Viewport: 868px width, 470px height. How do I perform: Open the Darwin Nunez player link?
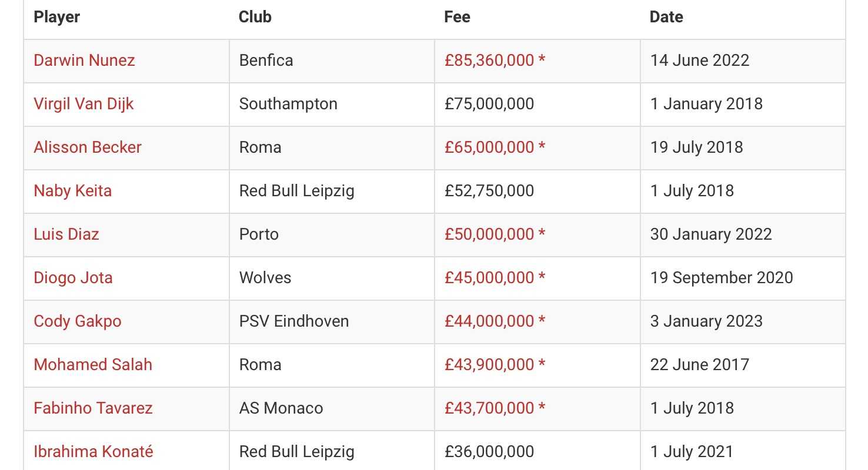[84, 61]
